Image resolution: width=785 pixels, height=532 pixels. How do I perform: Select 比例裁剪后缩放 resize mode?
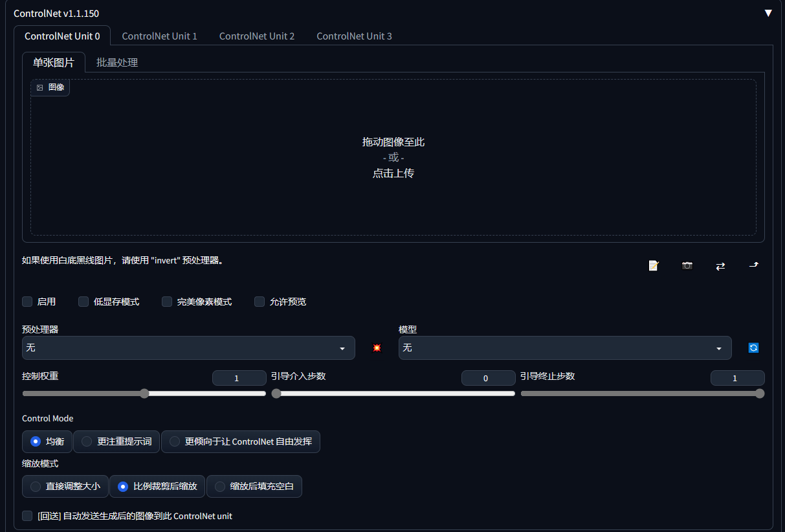coord(157,486)
